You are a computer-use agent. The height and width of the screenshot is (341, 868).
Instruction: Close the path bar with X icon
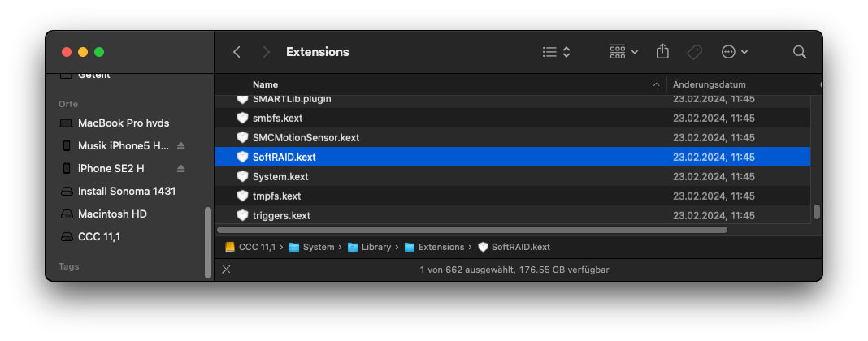[226, 270]
